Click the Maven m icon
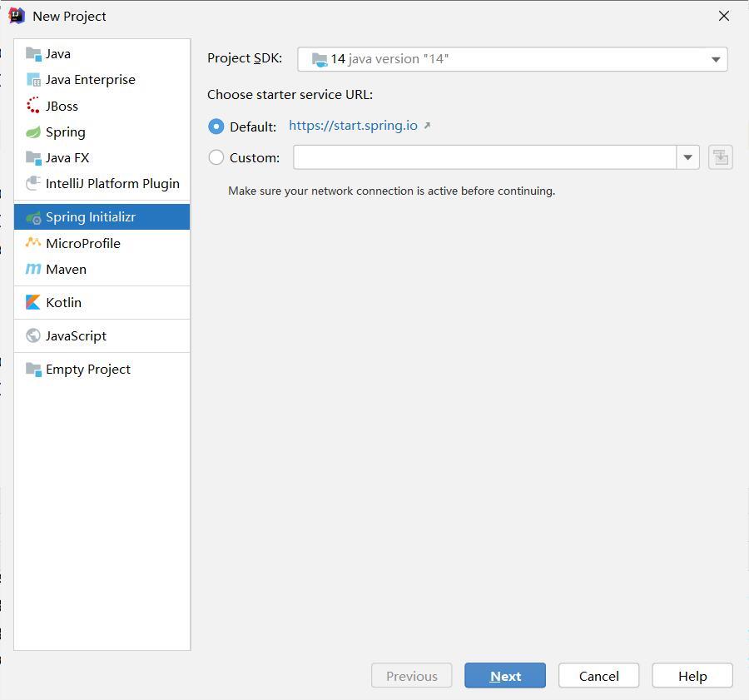Image resolution: width=749 pixels, height=700 pixels. pos(33,269)
